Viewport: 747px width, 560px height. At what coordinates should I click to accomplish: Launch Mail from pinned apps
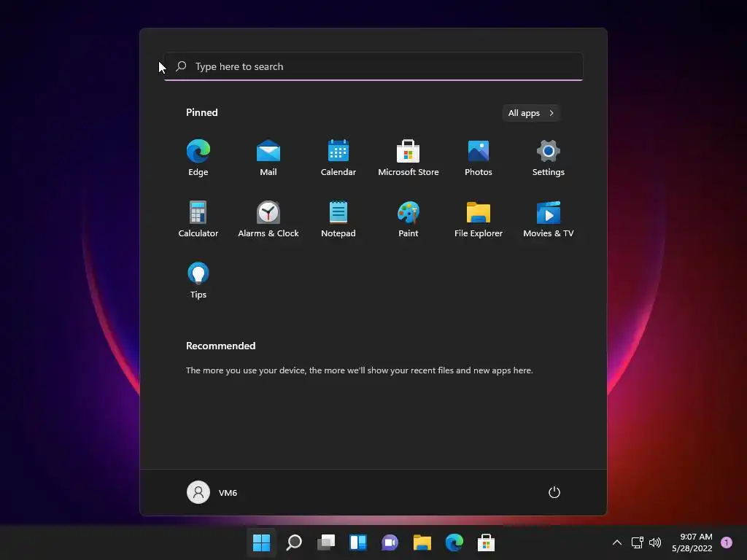[268, 157]
